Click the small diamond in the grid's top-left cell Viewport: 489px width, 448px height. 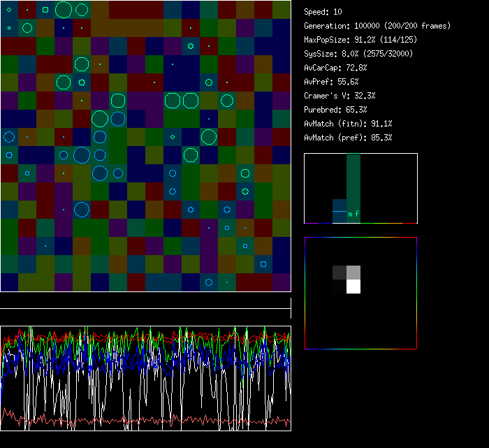coord(9,10)
